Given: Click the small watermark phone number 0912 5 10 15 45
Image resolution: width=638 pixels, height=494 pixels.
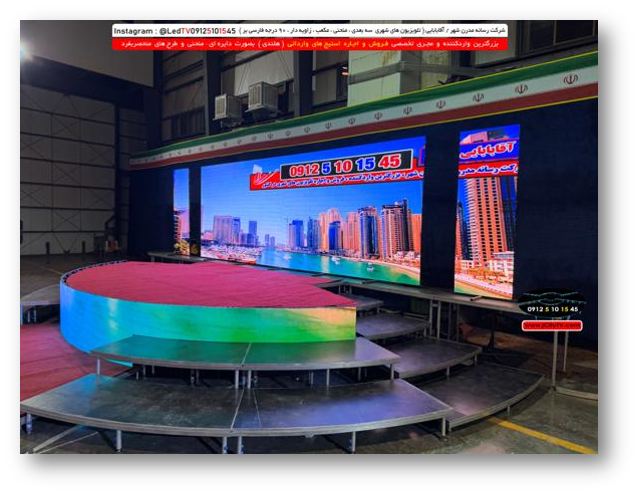Looking at the screenshot, I should [553, 312].
